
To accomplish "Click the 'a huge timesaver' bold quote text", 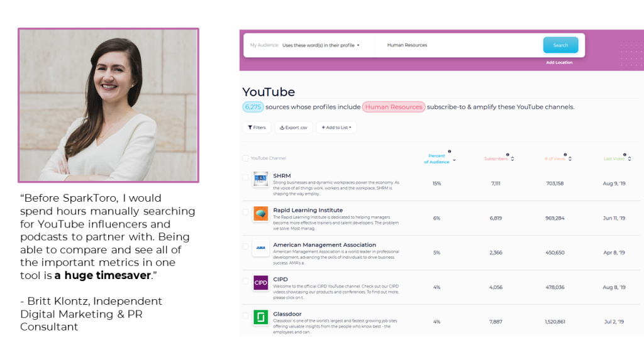I will tap(103, 275).
